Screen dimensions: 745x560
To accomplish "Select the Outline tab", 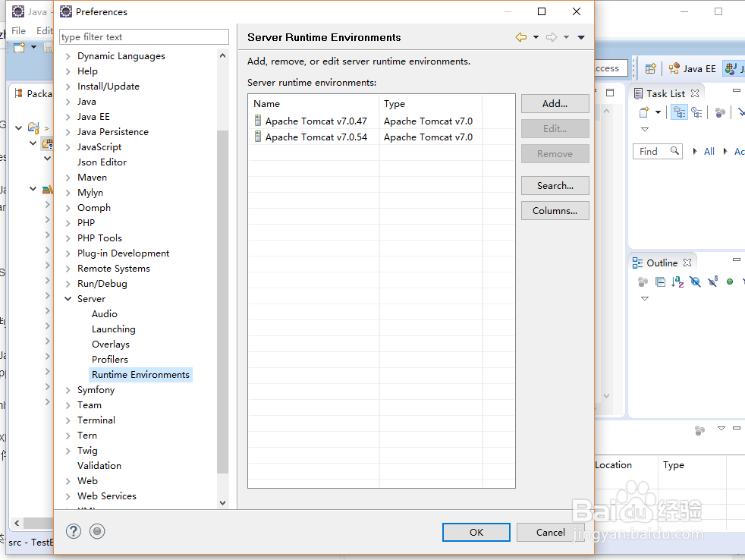I will 662,263.
